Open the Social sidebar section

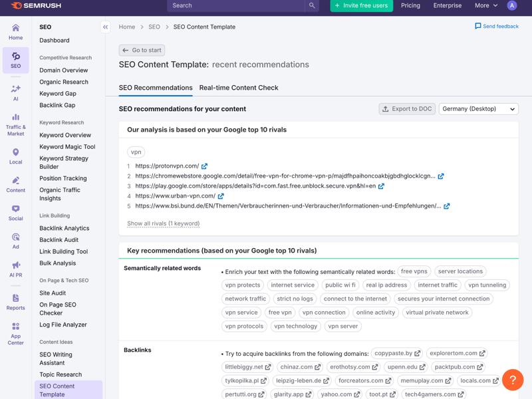[x=15, y=213]
